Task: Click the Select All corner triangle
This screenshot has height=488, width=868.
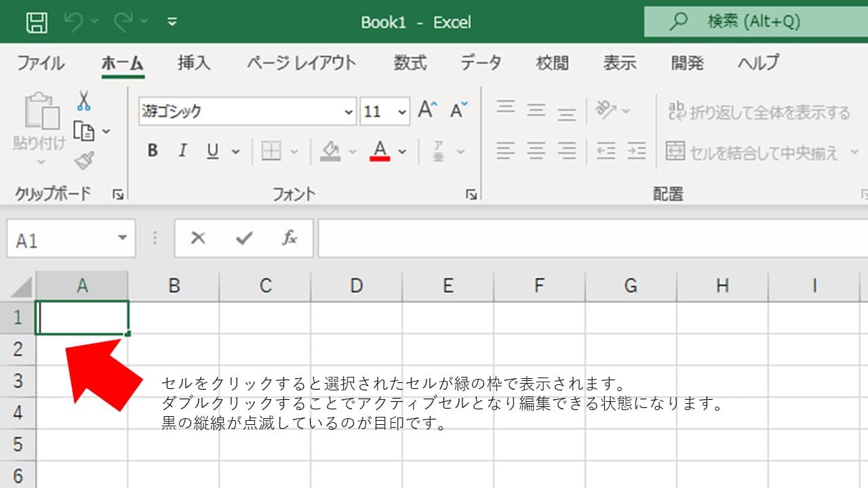Action: point(20,287)
